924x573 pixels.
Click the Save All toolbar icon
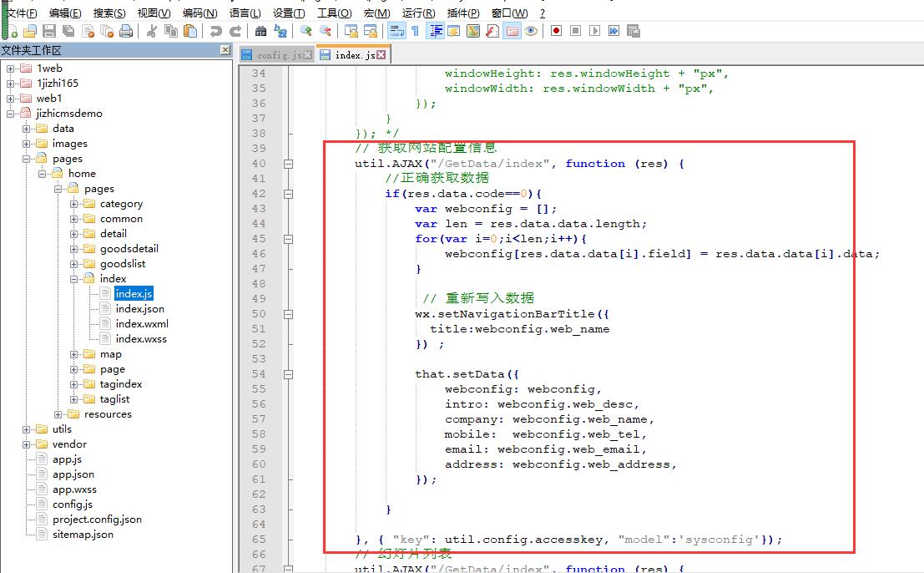68,31
